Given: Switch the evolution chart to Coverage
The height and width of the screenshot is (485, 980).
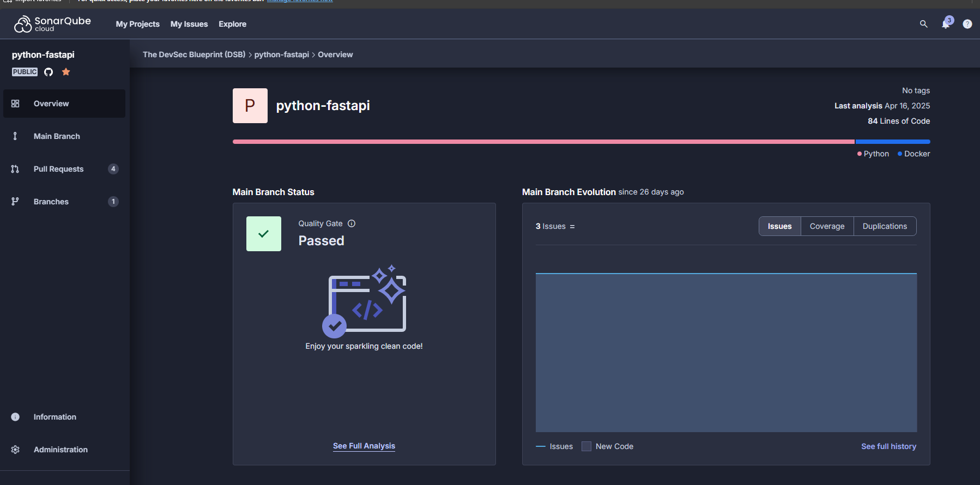Looking at the screenshot, I should pyautogui.click(x=827, y=226).
